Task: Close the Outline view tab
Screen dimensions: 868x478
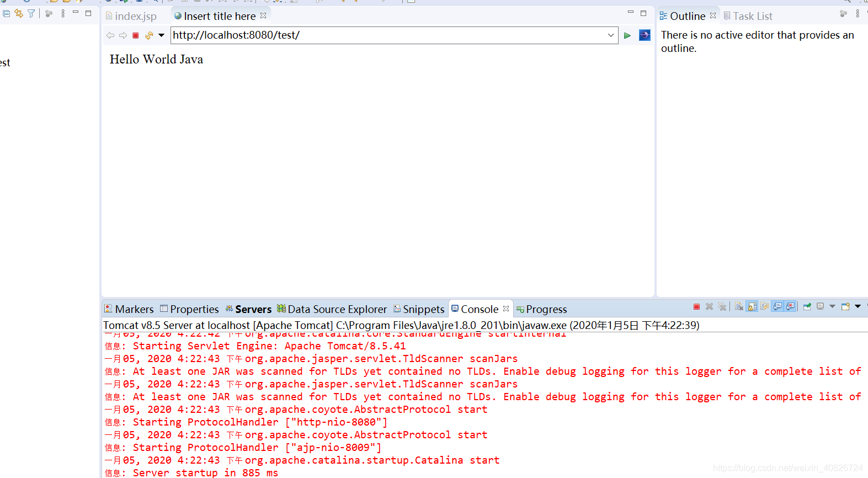Action: click(713, 15)
